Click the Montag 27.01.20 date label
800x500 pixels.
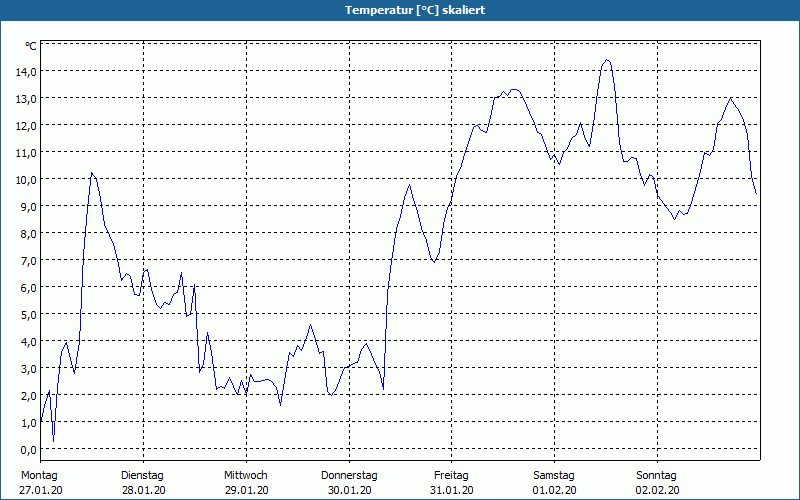pyautogui.click(x=40, y=483)
